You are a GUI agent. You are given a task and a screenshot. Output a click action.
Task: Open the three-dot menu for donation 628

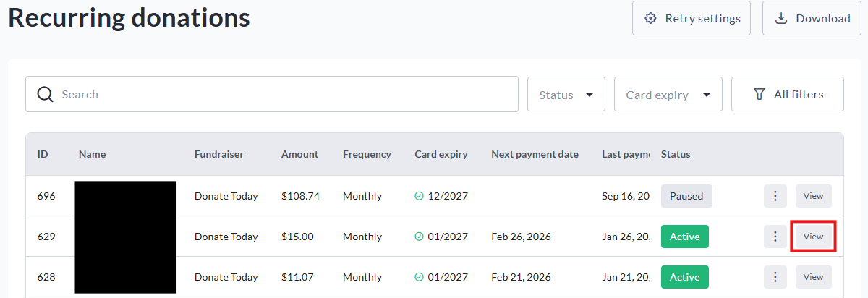775,277
